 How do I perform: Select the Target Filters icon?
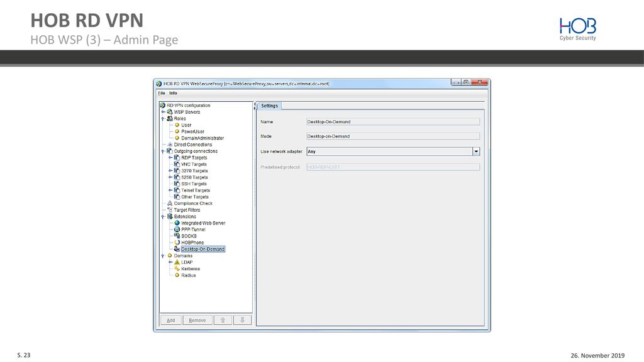(170, 210)
